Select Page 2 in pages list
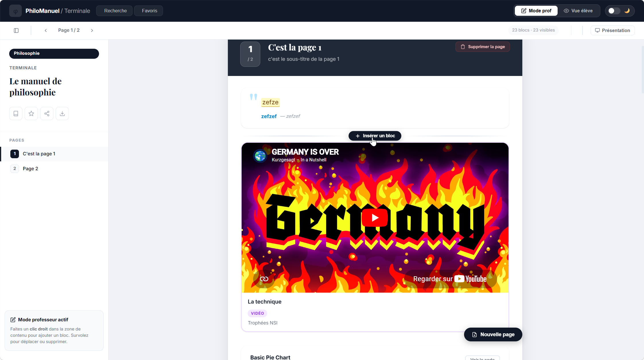The image size is (644, 360). point(55,169)
